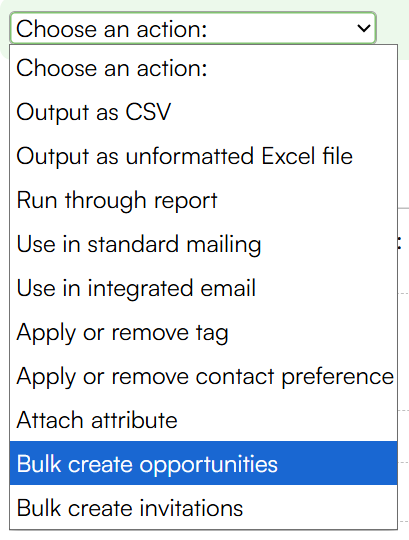Select the 'Attach attribute' action
Viewport: 409px width, 540px height.
click(x=203, y=420)
